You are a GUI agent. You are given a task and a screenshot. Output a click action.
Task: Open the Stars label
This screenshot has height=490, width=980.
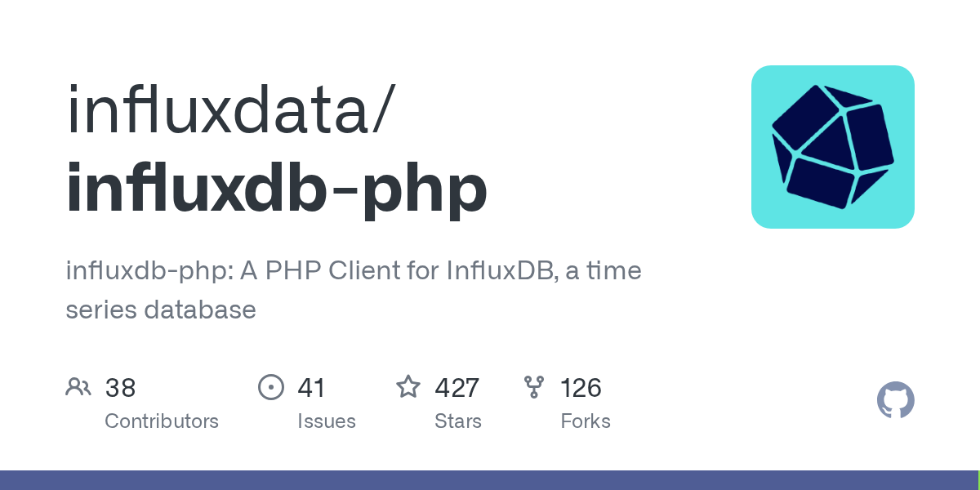coord(458,421)
